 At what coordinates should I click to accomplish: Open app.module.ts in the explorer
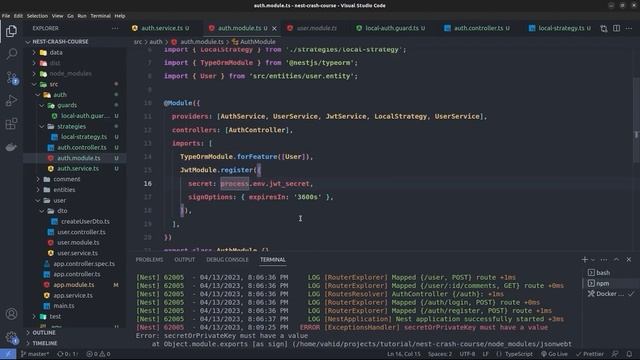pyautogui.click(x=75, y=285)
